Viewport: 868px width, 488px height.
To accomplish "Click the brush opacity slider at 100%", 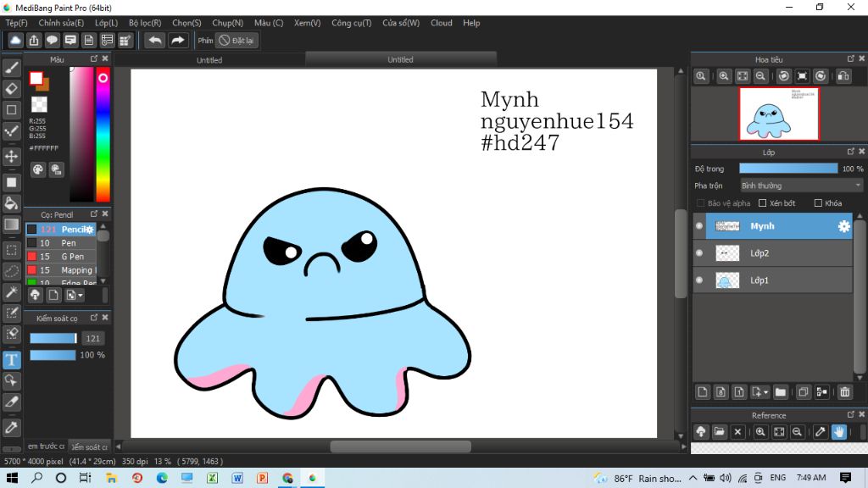I will [x=53, y=355].
